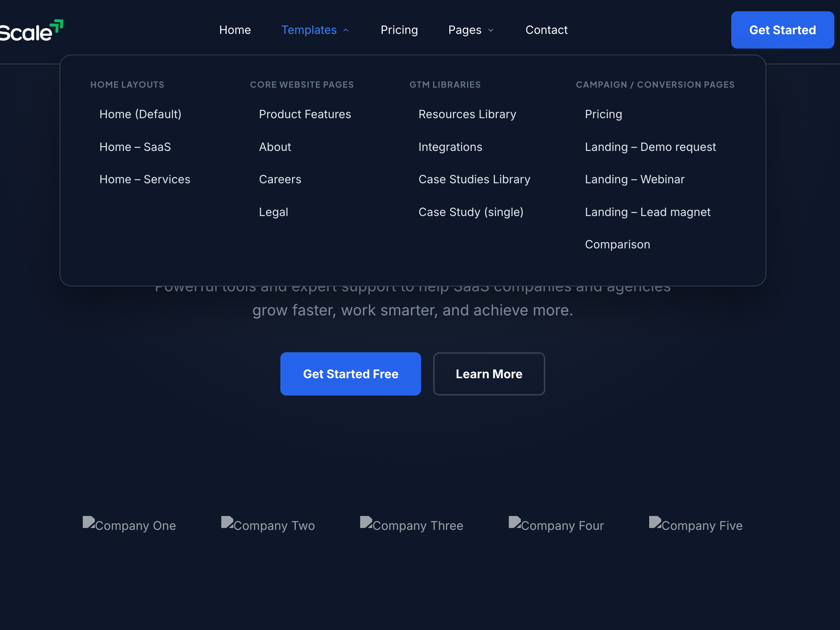Select Home in the navigation bar
The height and width of the screenshot is (630, 840).
235,30
